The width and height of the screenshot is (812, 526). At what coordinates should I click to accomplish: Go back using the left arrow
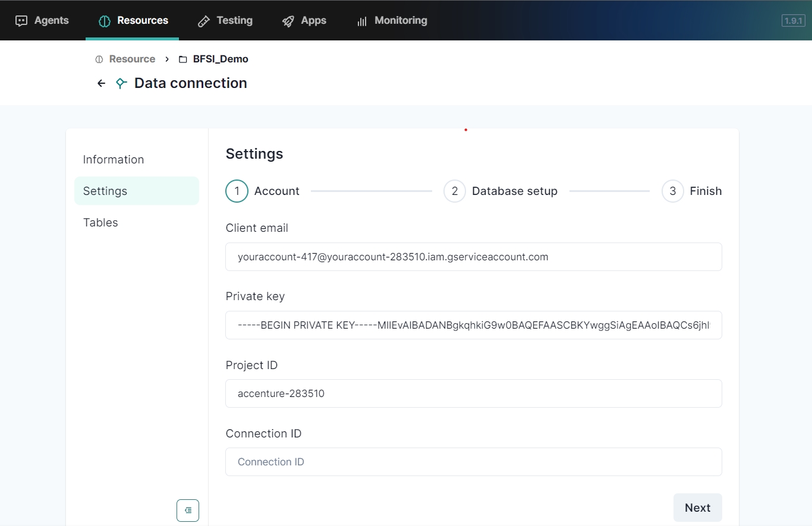pos(101,83)
